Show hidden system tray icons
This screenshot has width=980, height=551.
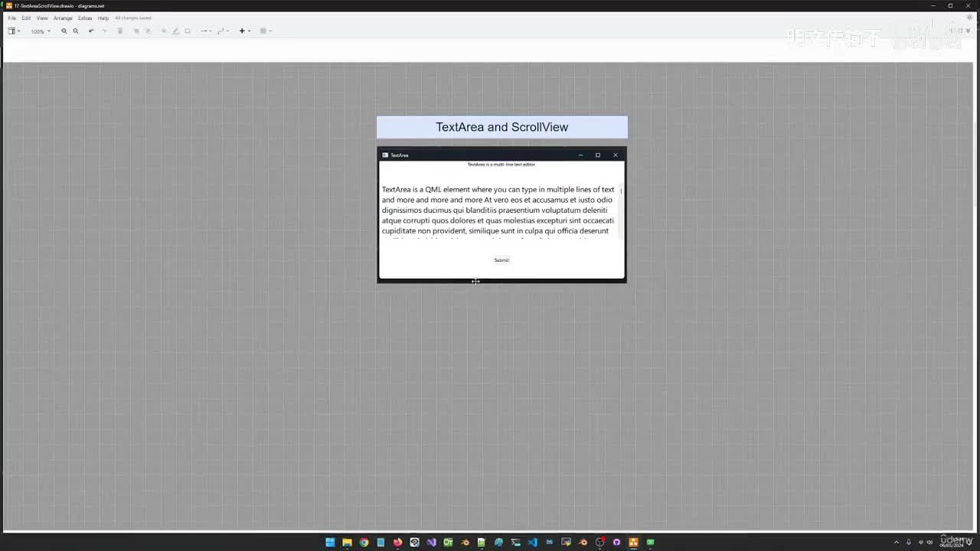click(x=897, y=543)
